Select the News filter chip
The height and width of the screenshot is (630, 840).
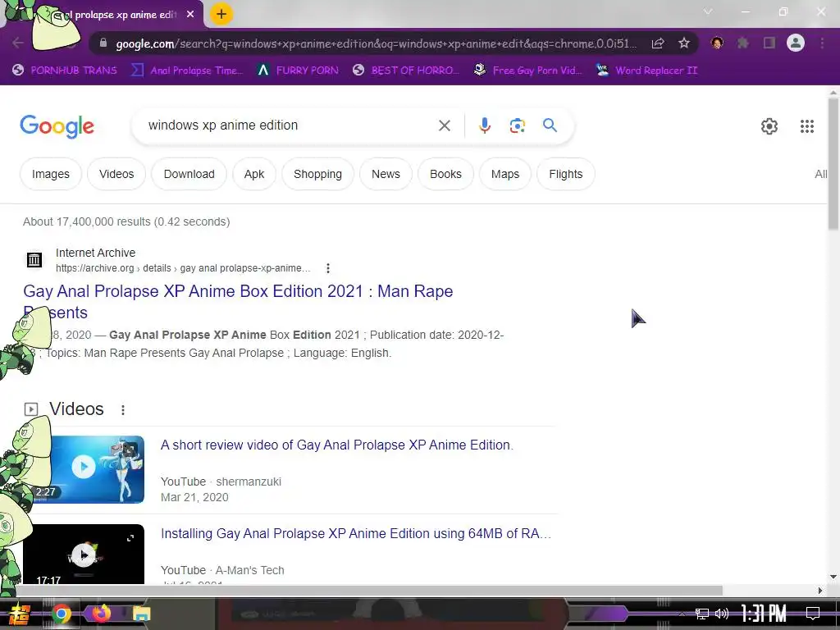point(386,174)
